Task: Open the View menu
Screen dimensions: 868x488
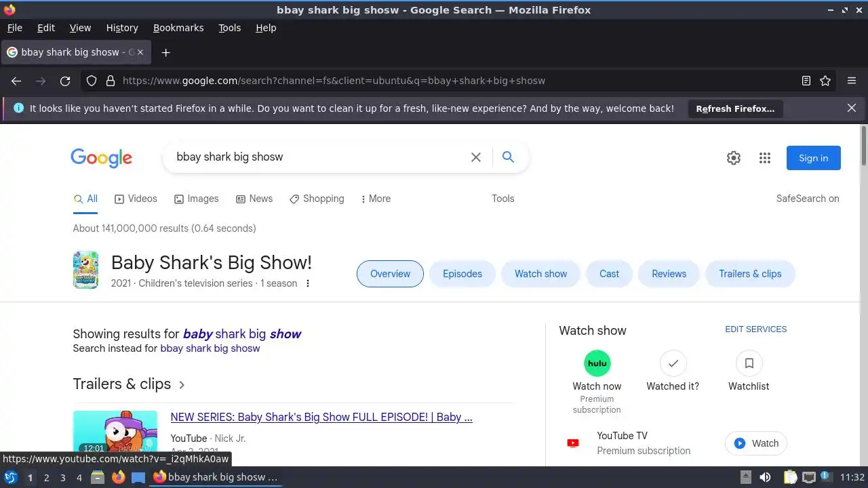Action: pyautogui.click(x=80, y=28)
